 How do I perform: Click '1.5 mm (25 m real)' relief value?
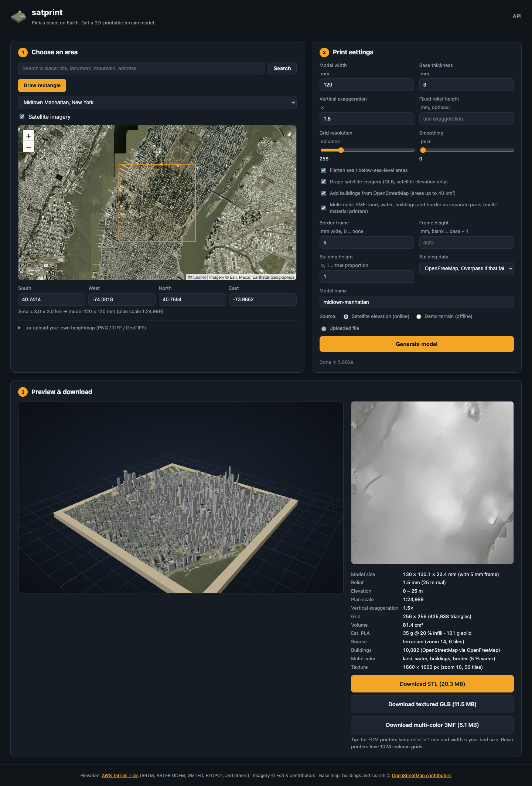click(x=424, y=582)
